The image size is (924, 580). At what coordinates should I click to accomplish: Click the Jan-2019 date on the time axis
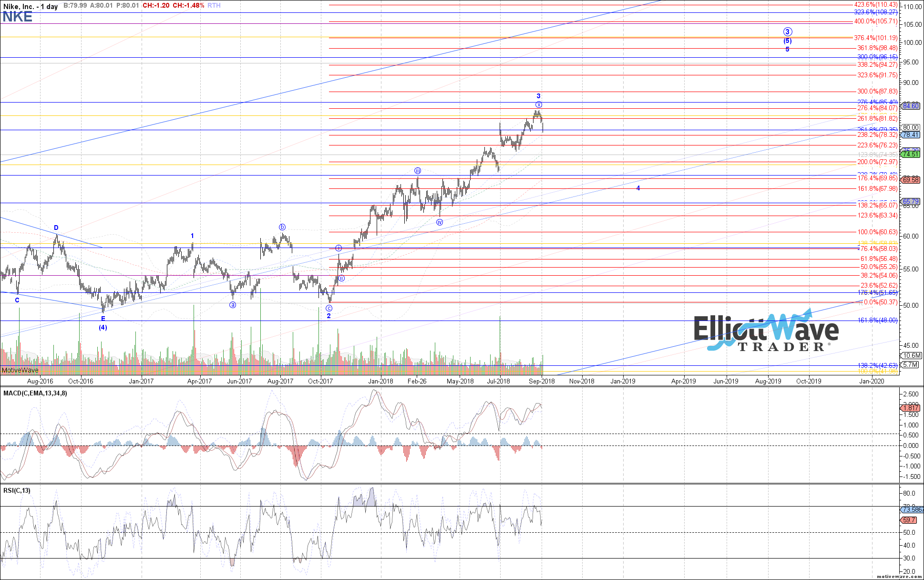coord(623,381)
